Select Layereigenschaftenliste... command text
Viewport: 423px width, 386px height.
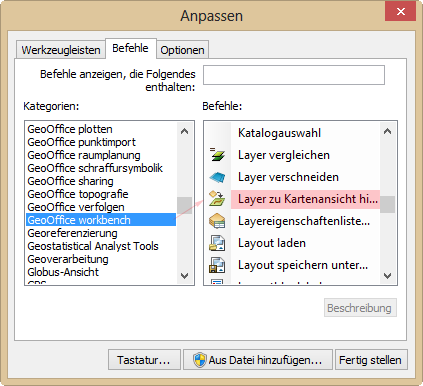(304, 221)
